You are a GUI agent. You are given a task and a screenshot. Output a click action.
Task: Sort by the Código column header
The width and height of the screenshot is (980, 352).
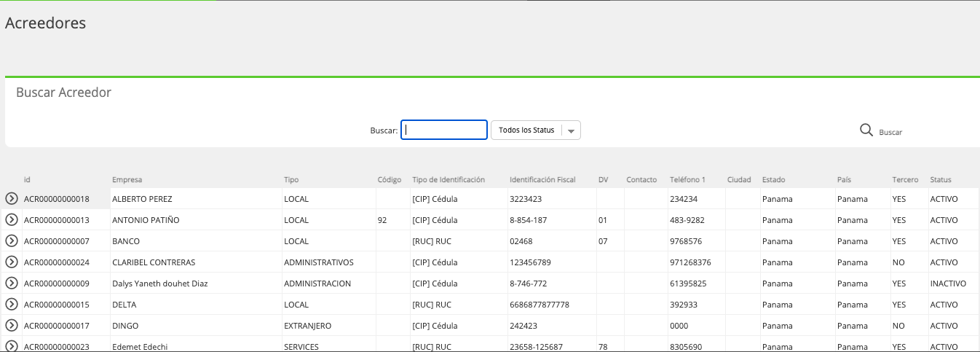(x=390, y=179)
